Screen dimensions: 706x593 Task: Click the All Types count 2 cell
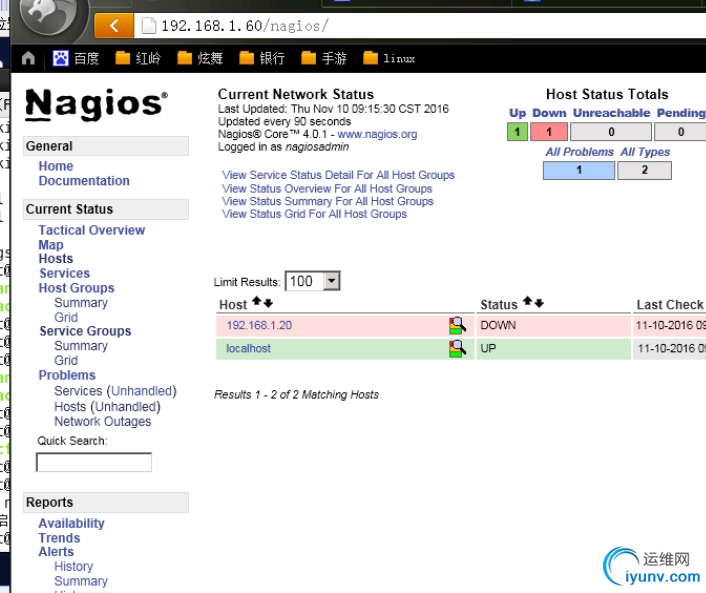point(644,170)
